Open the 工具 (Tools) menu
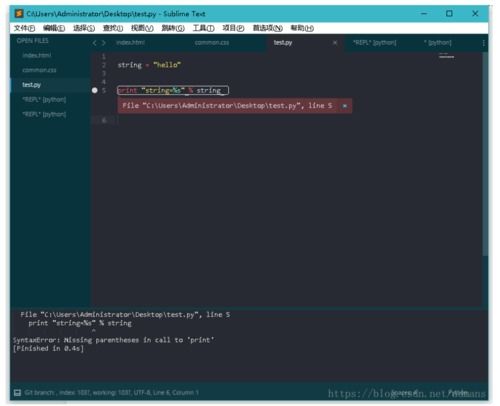Image resolution: width=500 pixels, height=406 pixels. 203,28
